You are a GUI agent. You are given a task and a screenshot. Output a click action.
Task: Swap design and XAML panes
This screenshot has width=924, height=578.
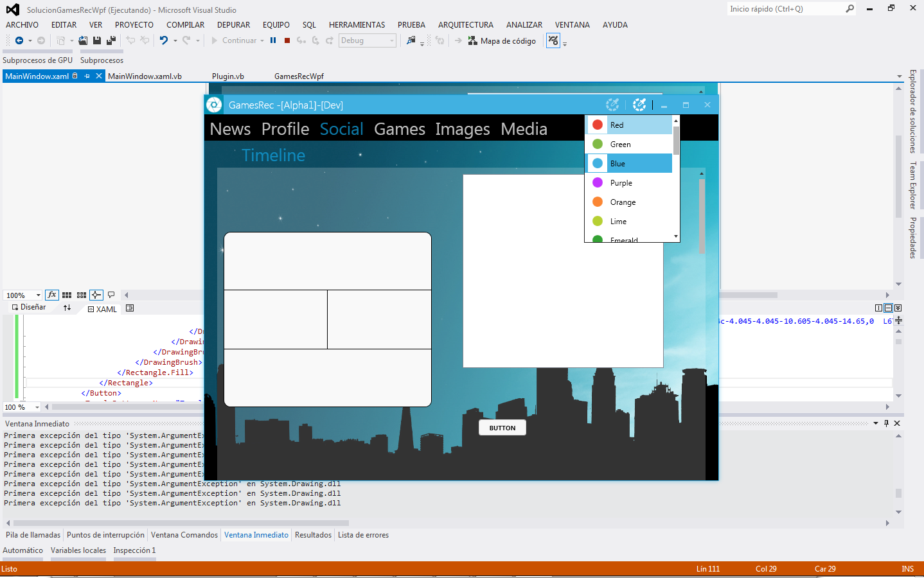(67, 308)
